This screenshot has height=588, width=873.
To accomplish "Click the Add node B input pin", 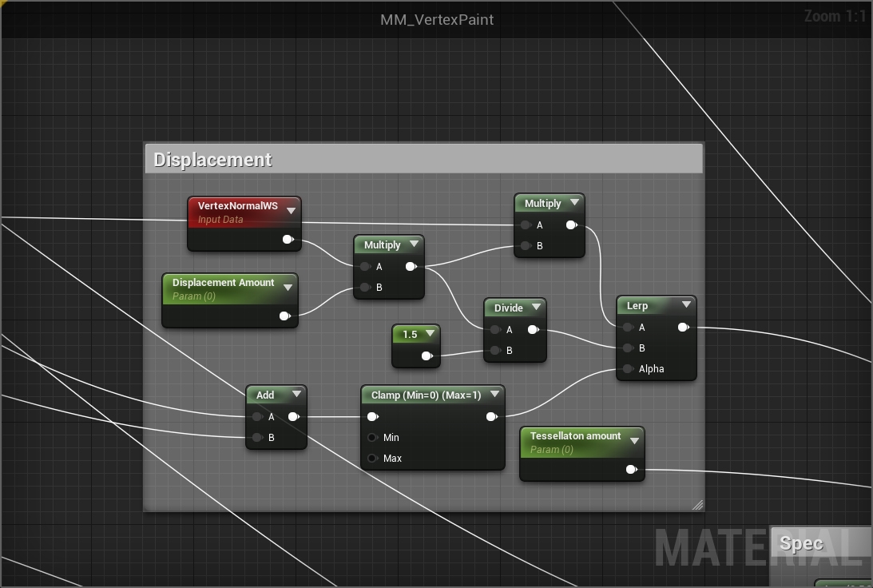I will tap(257, 438).
